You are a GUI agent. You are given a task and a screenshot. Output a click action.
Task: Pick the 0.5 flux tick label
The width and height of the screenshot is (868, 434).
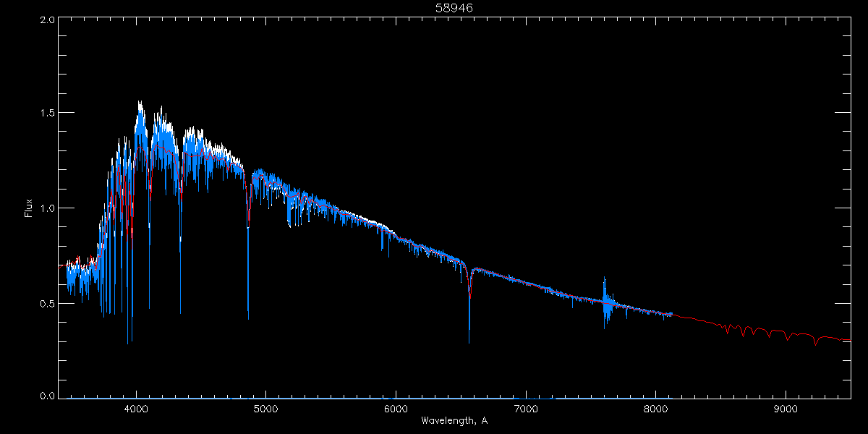click(48, 303)
